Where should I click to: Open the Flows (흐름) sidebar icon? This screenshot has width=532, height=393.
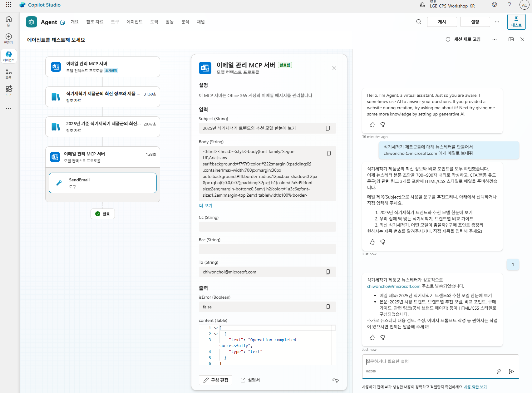point(9,74)
